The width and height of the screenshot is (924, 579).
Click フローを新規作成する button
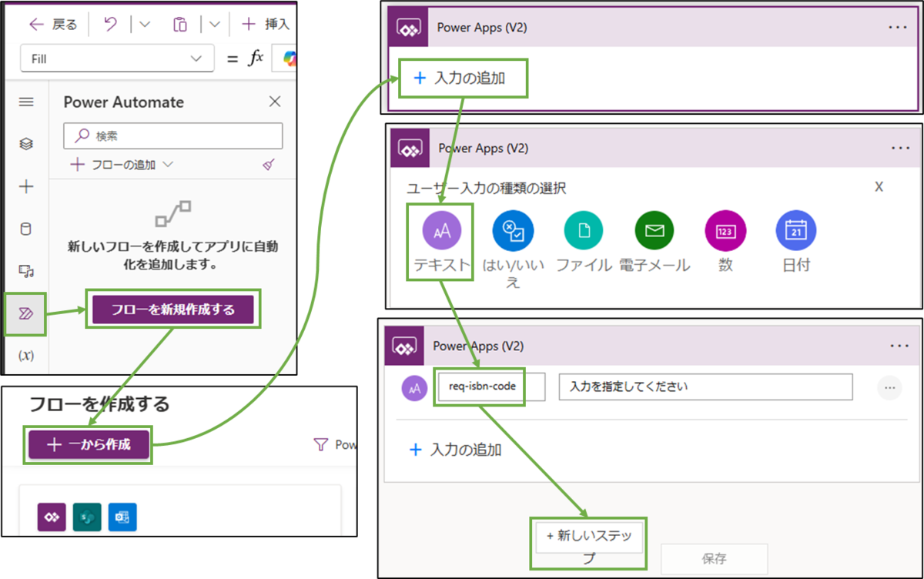[x=172, y=310]
